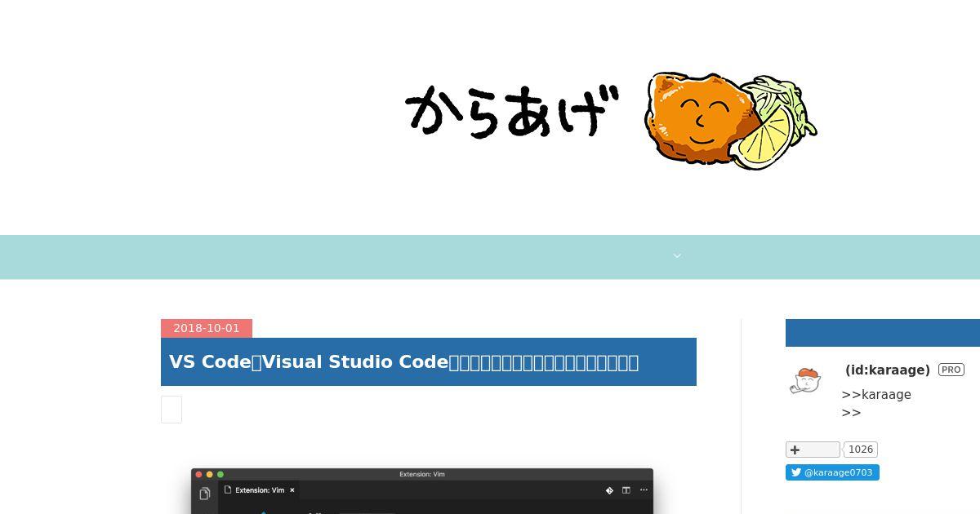980x514 pixels.
Task: Select the empty category tag box below title
Action: 171,410
